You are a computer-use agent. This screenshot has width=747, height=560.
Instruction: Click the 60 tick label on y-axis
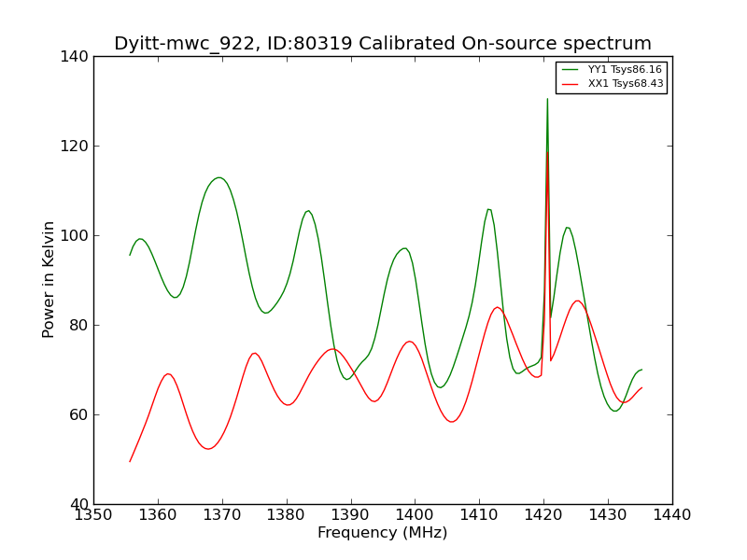[x=79, y=414]
